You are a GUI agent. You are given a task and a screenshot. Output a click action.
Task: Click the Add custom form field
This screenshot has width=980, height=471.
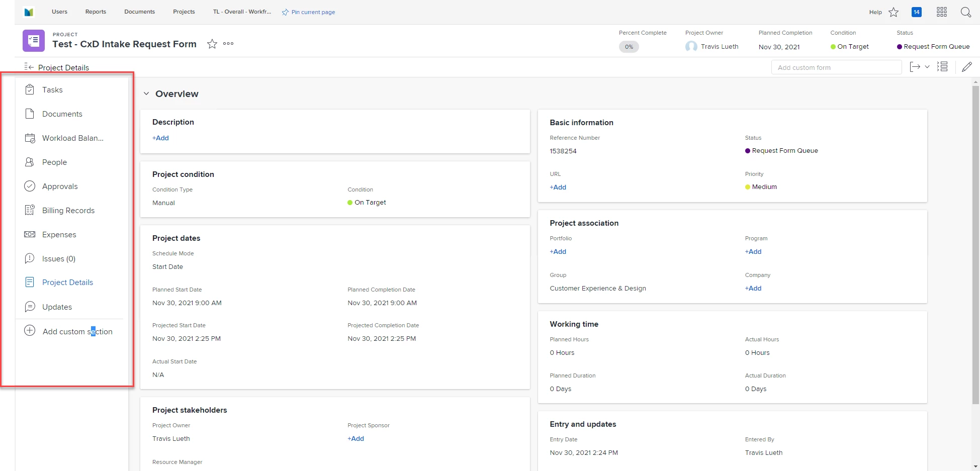click(x=836, y=67)
